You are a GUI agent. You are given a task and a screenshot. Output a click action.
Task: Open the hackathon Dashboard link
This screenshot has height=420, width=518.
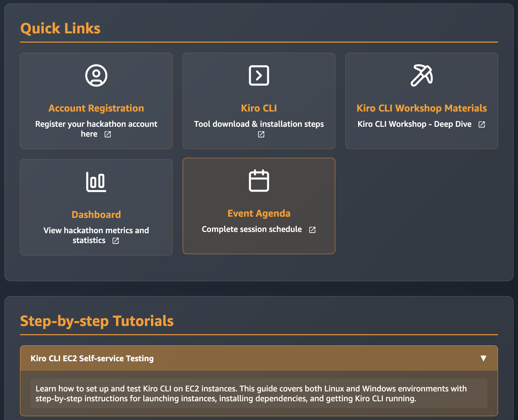pyautogui.click(x=96, y=214)
